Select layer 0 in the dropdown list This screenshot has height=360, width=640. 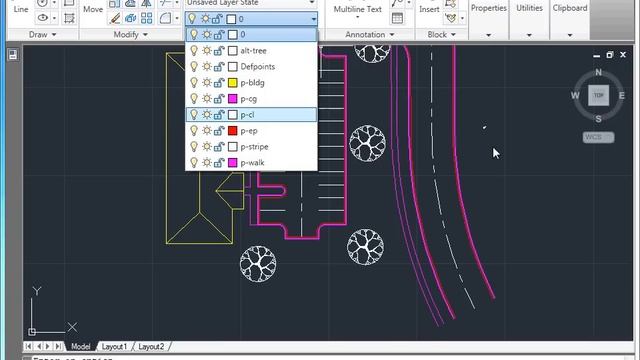pos(251,35)
